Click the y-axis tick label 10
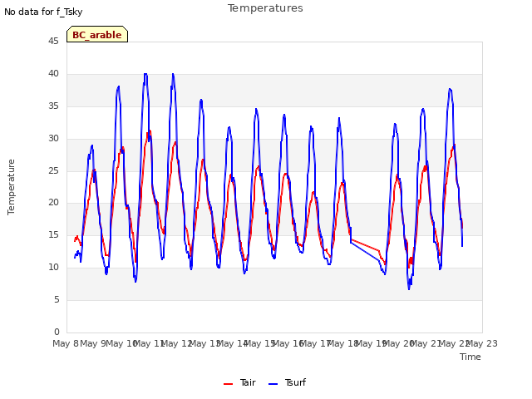The height and width of the screenshot is (399, 532). point(53,268)
